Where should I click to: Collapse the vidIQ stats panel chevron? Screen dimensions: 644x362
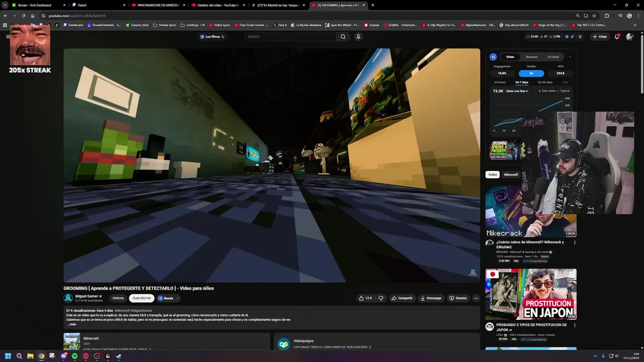[x=570, y=57]
